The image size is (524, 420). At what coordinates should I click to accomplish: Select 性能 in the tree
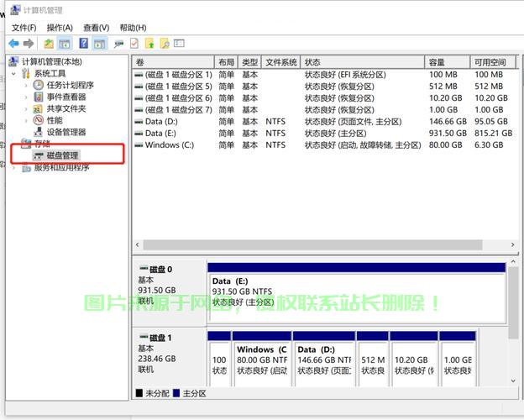click(55, 120)
